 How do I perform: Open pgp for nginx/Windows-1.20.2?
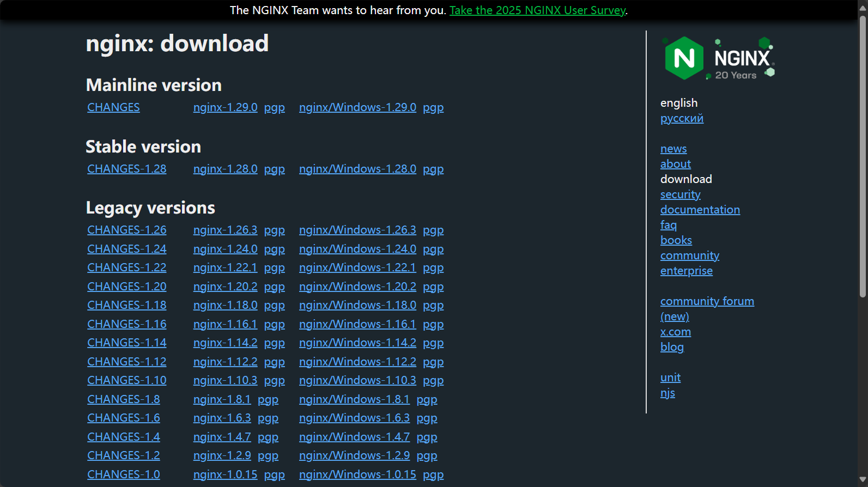point(433,287)
